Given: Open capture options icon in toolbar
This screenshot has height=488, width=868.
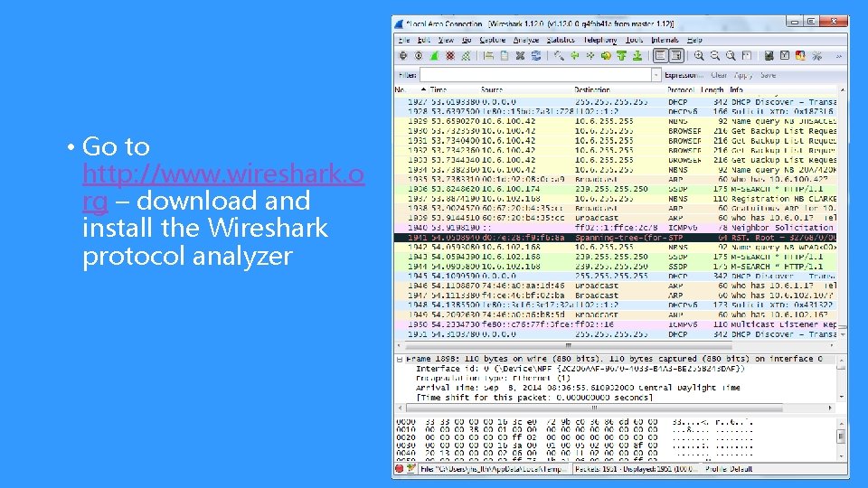Looking at the screenshot, I should pyautogui.click(x=419, y=56).
